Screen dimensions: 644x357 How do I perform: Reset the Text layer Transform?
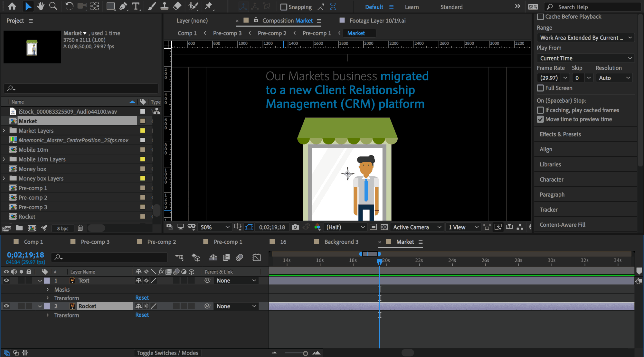point(142,298)
